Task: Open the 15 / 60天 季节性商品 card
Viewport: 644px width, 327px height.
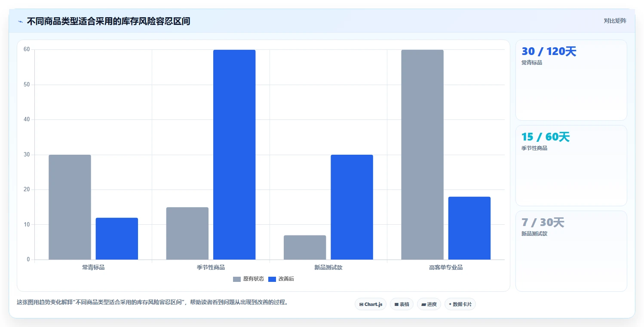Action: click(571, 165)
